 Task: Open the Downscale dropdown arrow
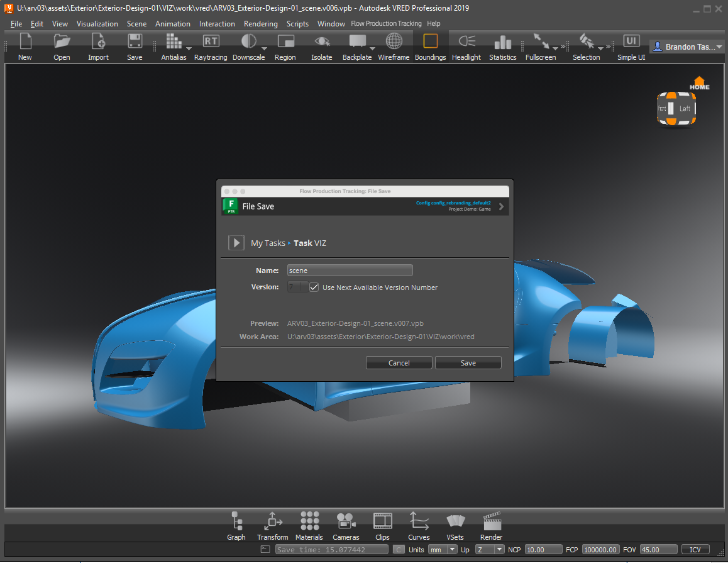264,48
